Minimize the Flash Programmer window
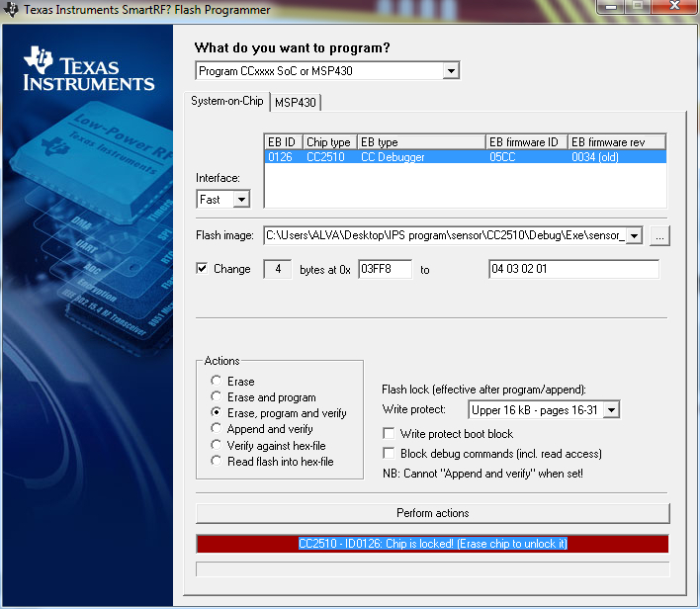The width and height of the screenshot is (700, 609). coord(611,6)
